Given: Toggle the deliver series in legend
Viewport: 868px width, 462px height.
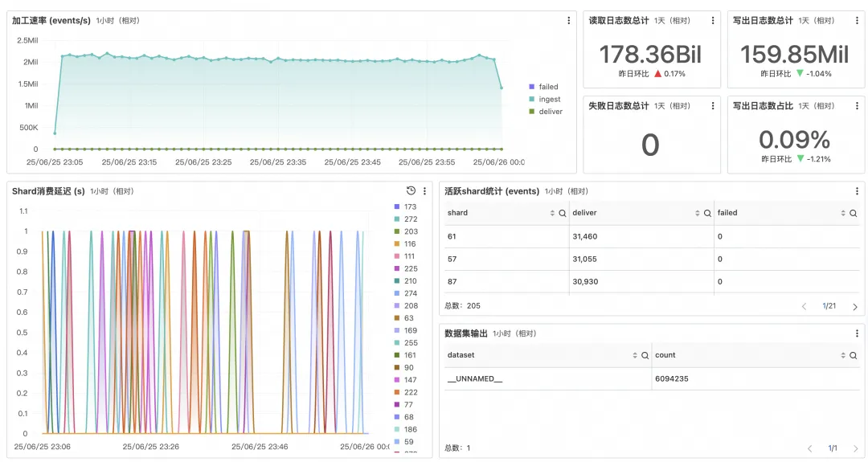Looking at the screenshot, I should click(x=546, y=111).
